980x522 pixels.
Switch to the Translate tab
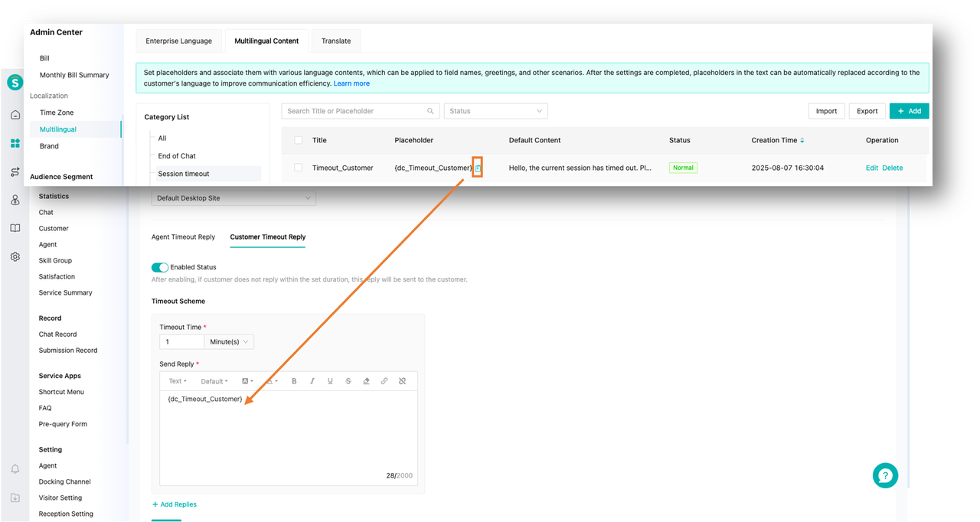(x=336, y=41)
